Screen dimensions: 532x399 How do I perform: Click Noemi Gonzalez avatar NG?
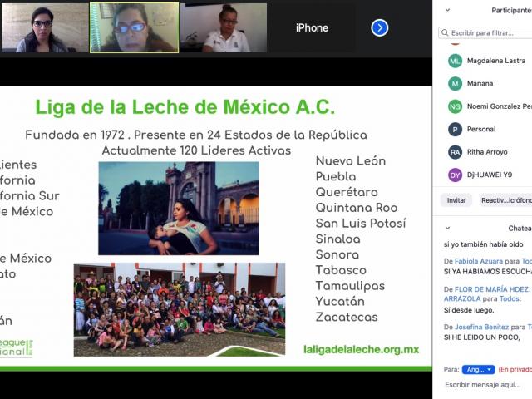pos(455,106)
